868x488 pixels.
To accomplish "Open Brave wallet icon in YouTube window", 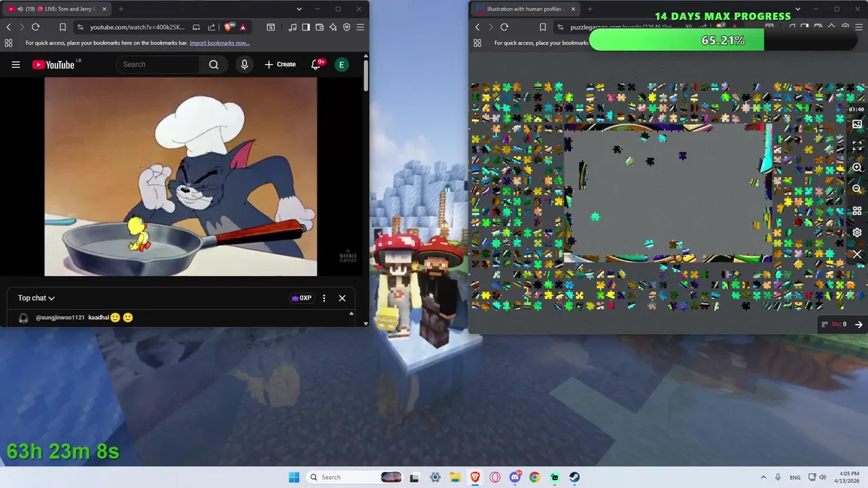I will [x=319, y=27].
